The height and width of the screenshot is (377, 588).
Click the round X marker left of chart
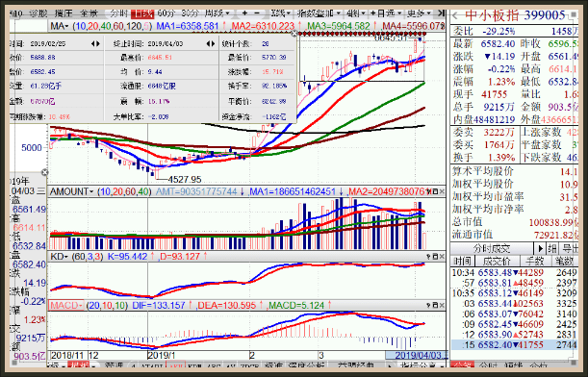(x=44, y=172)
